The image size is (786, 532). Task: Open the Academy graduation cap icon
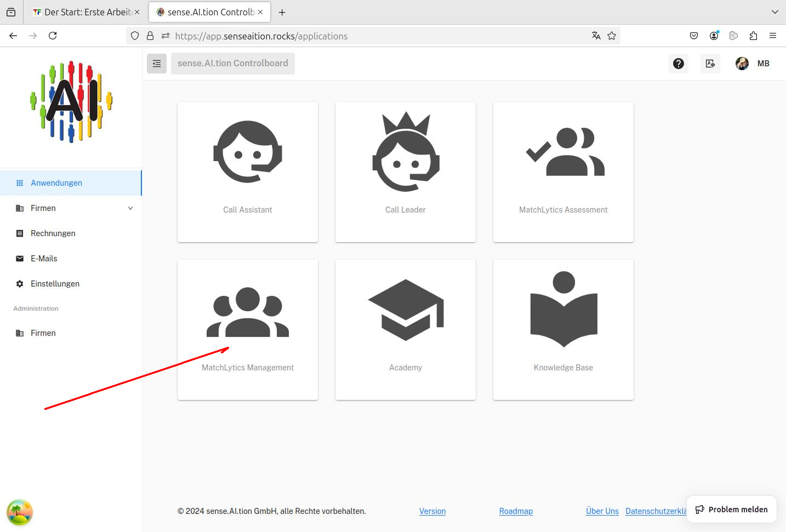(406, 310)
